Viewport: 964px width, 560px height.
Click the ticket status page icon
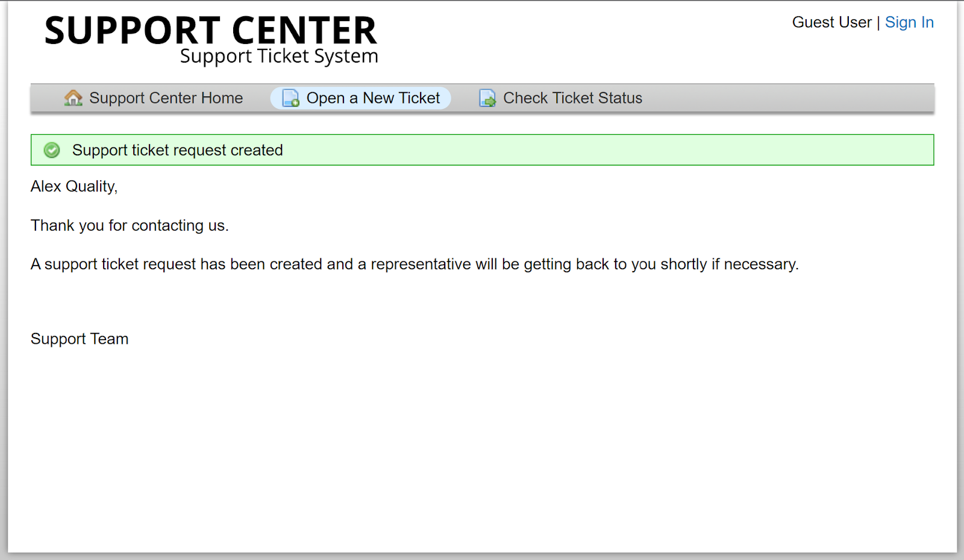[x=487, y=98]
